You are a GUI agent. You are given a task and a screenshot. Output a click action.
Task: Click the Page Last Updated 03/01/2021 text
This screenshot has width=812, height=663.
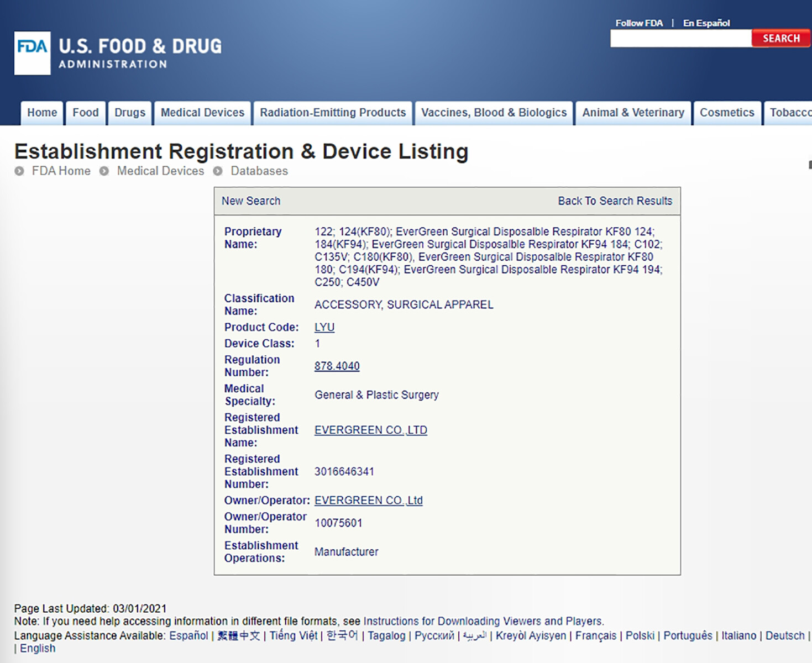point(90,608)
